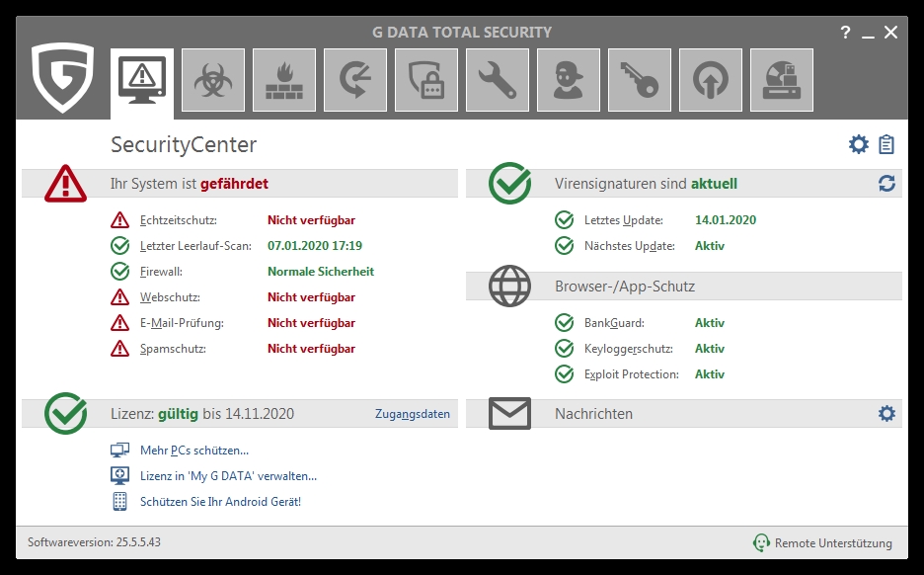
Task: Open the virus protection biohazard tab
Action: point(213,80)
